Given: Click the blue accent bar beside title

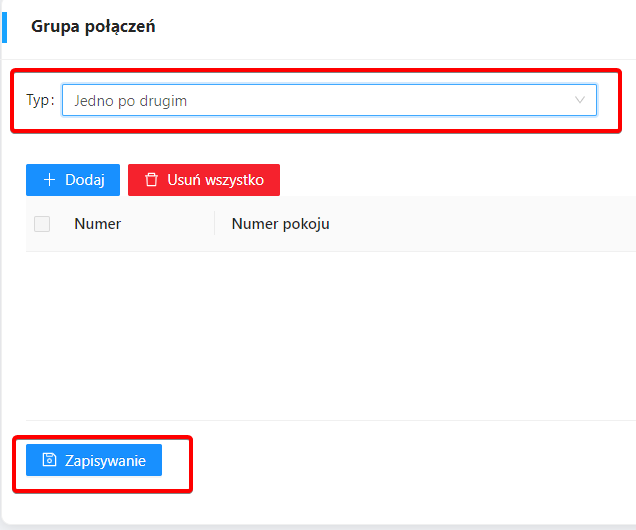Looking at the screenshot, I should (4, 27).
